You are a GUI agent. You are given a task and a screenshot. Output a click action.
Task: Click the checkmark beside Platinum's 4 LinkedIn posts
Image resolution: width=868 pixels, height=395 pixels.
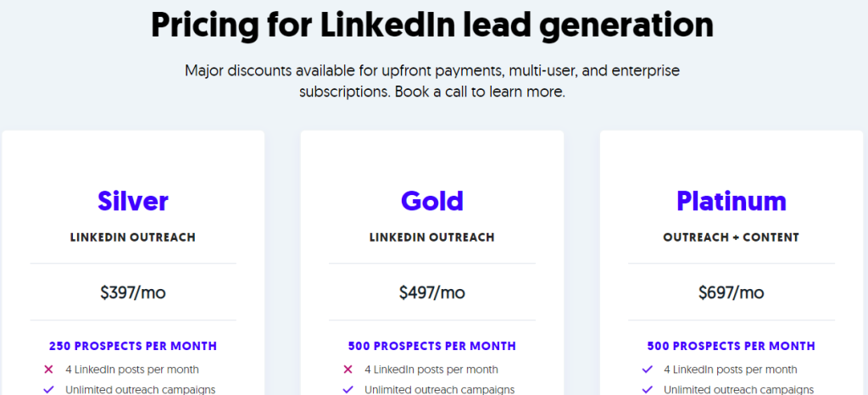(x=647, y=370)
